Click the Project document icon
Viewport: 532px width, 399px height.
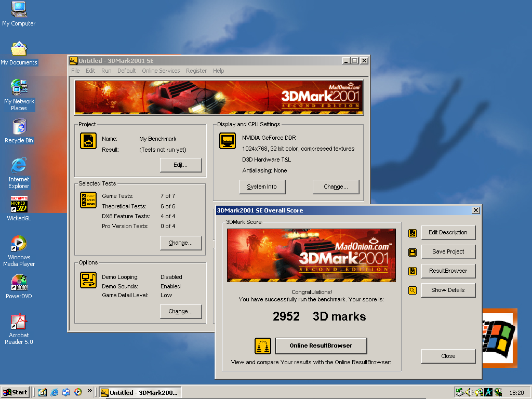pos(88,141)
